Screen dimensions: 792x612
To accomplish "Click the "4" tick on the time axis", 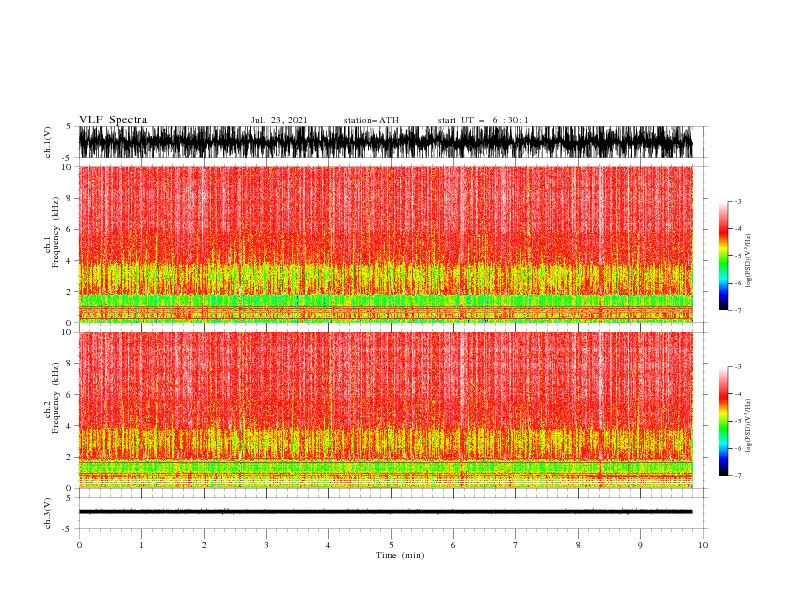I will point(328,545).
